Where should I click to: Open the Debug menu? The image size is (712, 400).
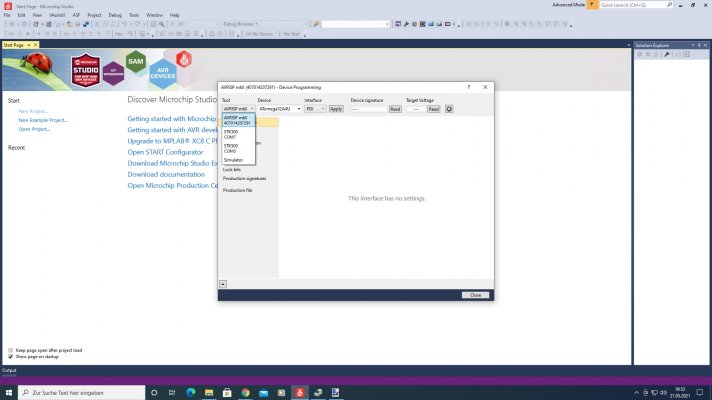click(115, 15)
